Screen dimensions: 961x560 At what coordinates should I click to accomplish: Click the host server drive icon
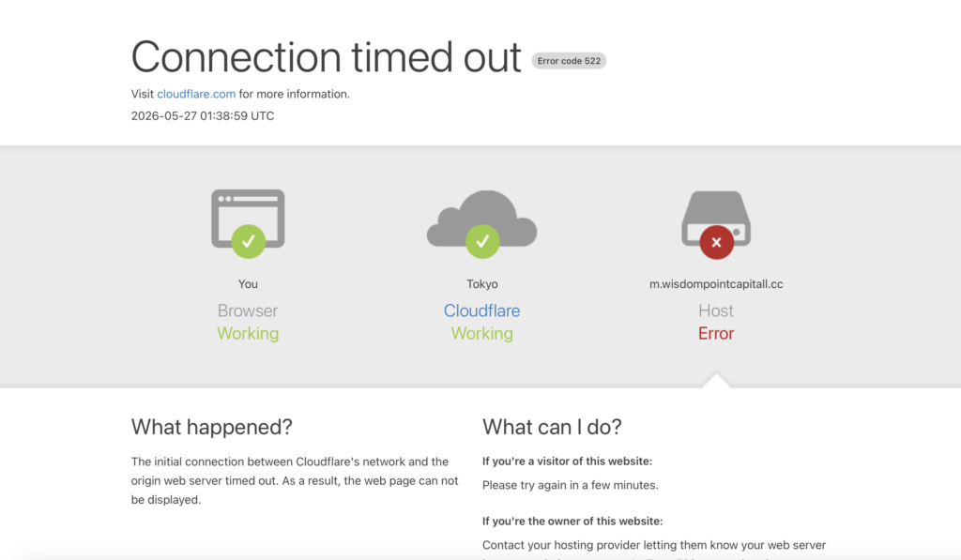coord(716,219)
